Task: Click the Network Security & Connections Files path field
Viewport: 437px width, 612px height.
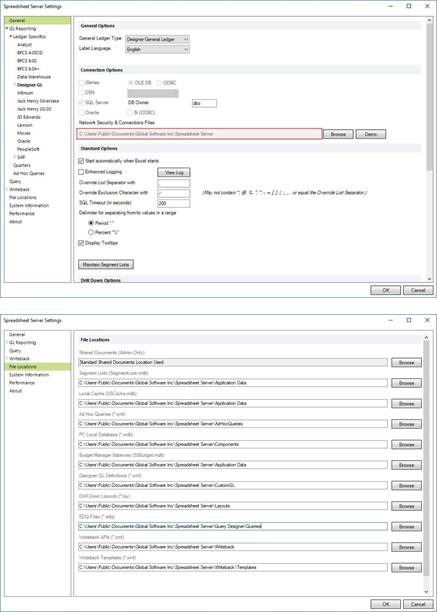Action: pyautogui.click(x=200, y=134)
